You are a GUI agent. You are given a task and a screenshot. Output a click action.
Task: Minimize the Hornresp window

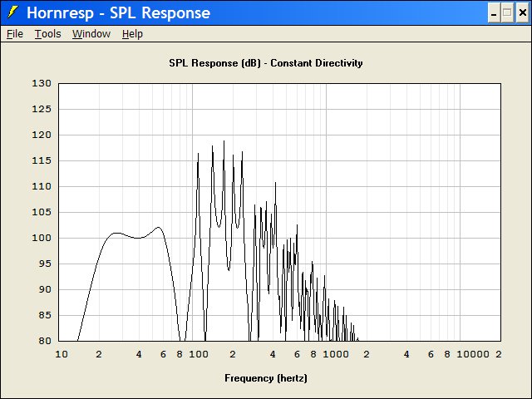(x=494, y=13)
